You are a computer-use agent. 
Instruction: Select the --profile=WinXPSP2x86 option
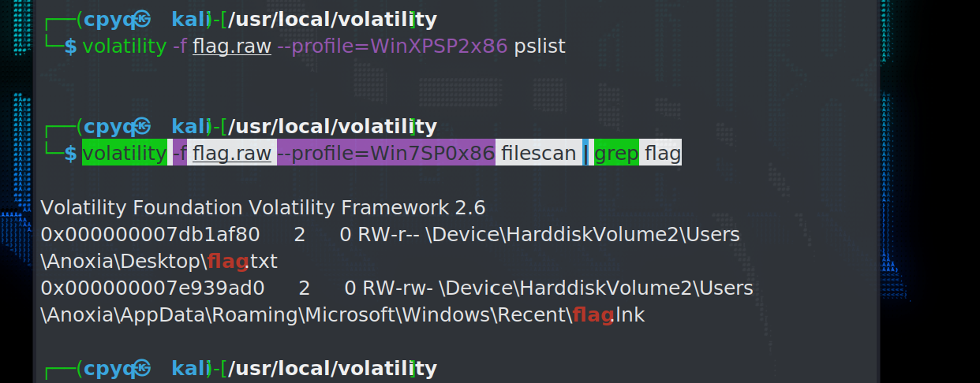coord(392,46)
